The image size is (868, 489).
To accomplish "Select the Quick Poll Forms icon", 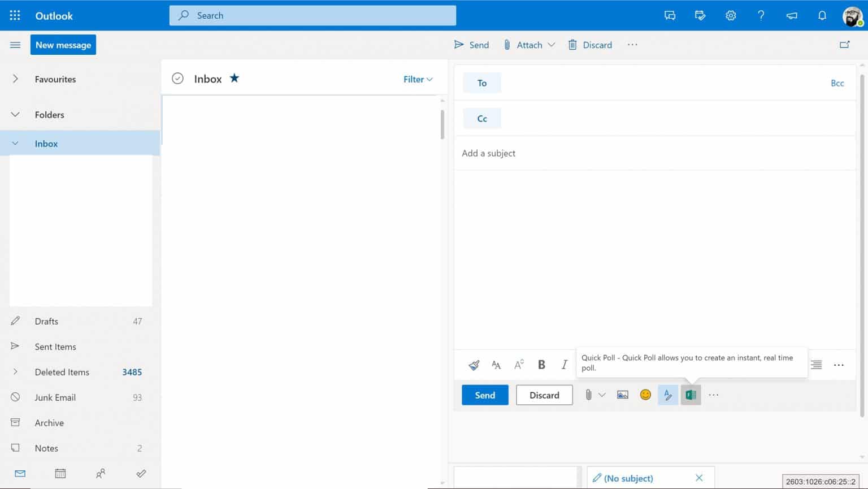I will (690, 395).
